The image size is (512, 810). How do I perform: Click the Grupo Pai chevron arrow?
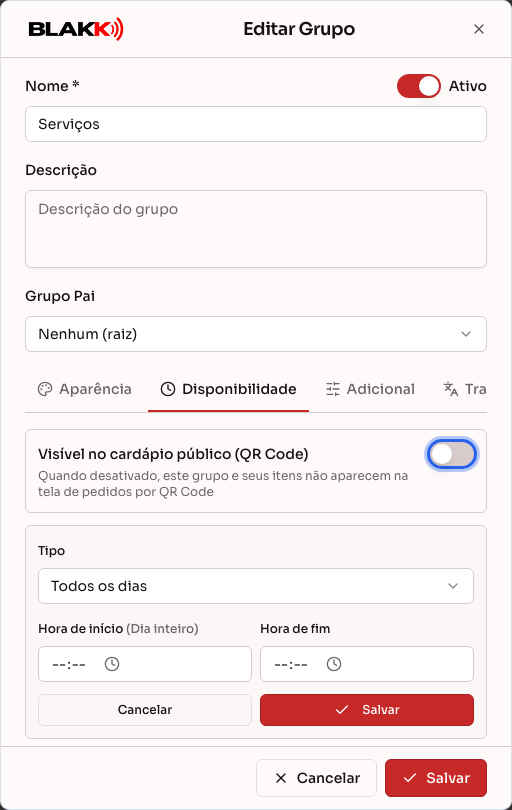[466, 334]
